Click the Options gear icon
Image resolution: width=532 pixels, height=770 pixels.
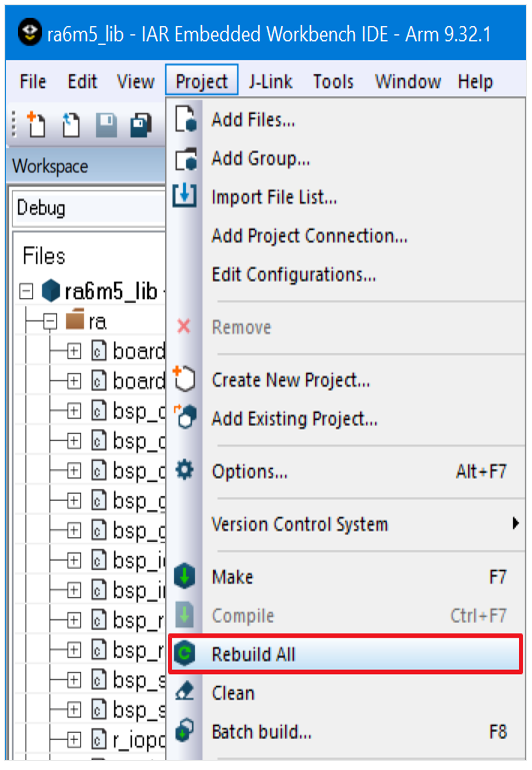tap(185, 470)
